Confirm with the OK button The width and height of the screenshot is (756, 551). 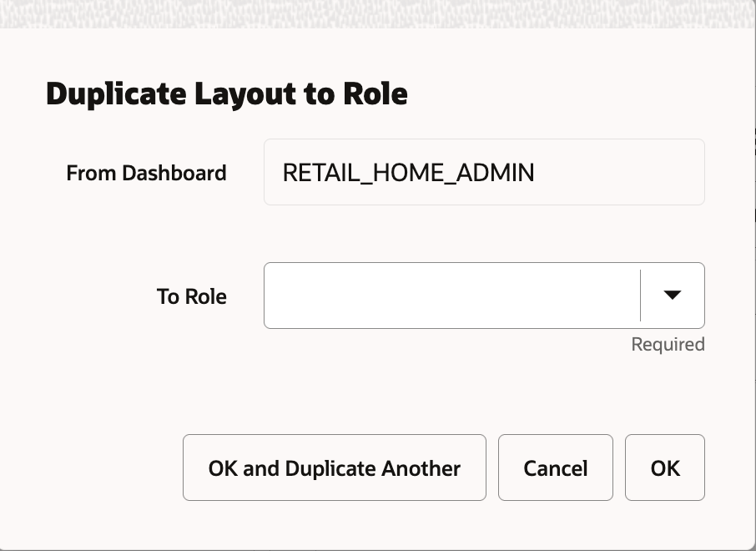tap(665, 468)
